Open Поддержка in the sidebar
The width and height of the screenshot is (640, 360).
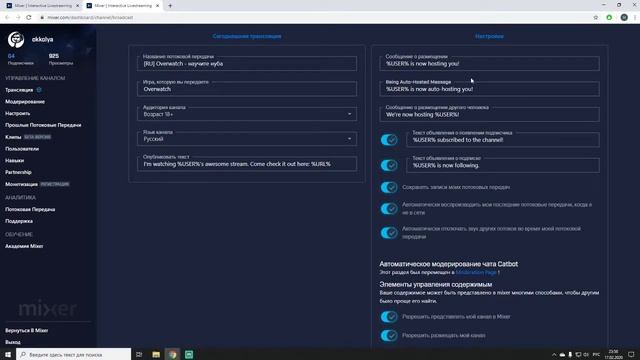[19, 221]
